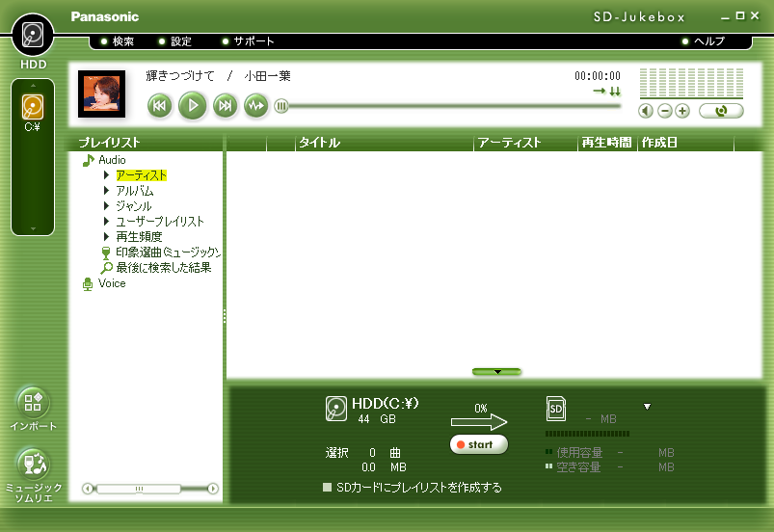Image resolution: width=774 pixels, height=532 pixels.
Task: Open the 設定 menu
Action: (175, 41)
